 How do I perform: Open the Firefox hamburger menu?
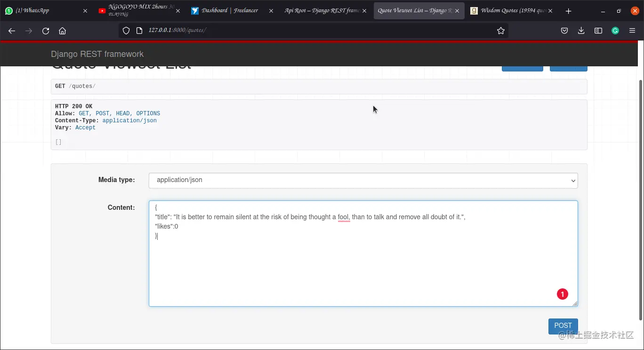[x=633, y=30]
